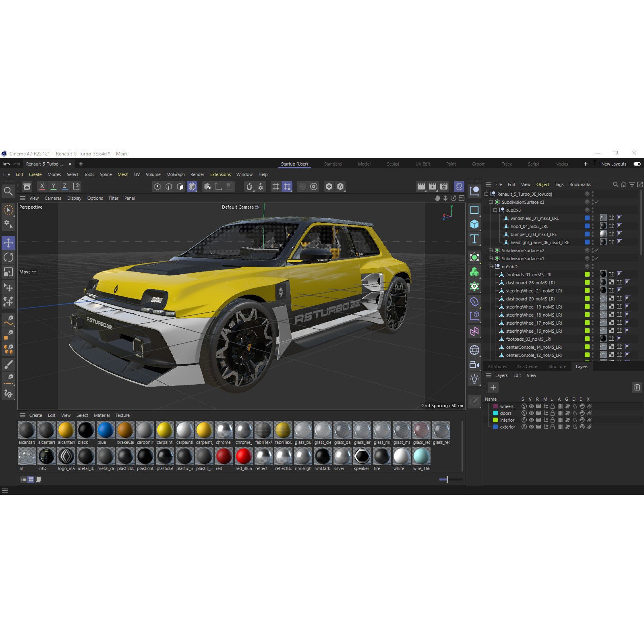Toggle Y axis lock
The image size is (644, 644).
pyautogui.click(x=53, y=186)
